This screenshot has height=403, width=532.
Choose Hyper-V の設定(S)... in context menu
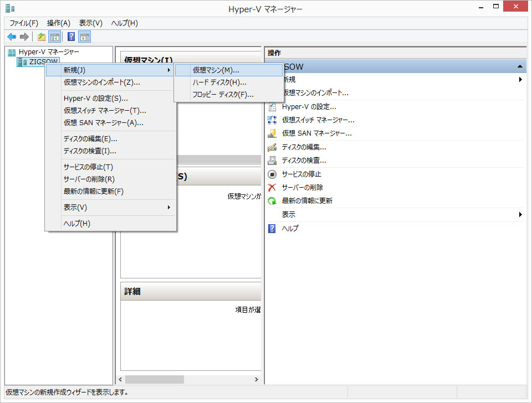click(x=111, y=99)
